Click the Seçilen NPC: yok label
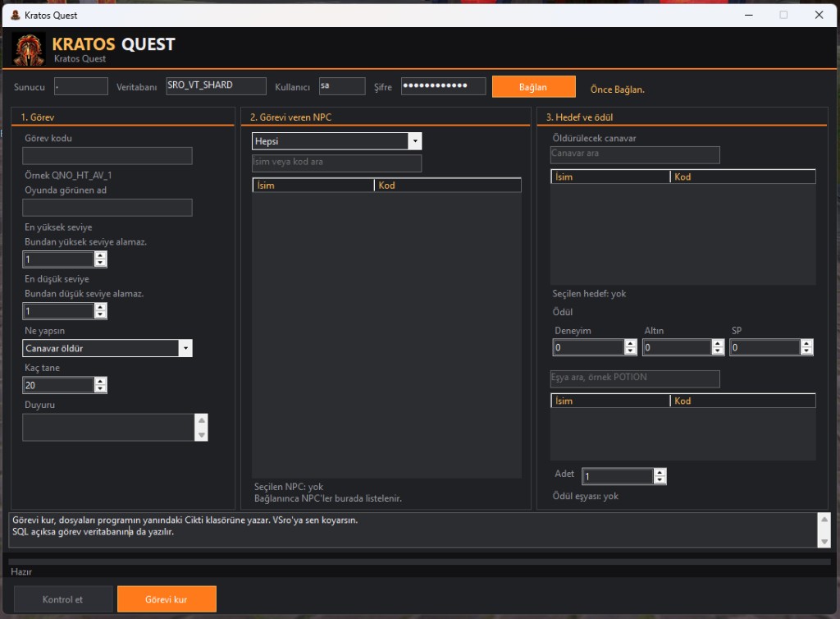Image resolution: width=840 pixels, height=619 pixels. pyautogui.click(x=288, y=487)
